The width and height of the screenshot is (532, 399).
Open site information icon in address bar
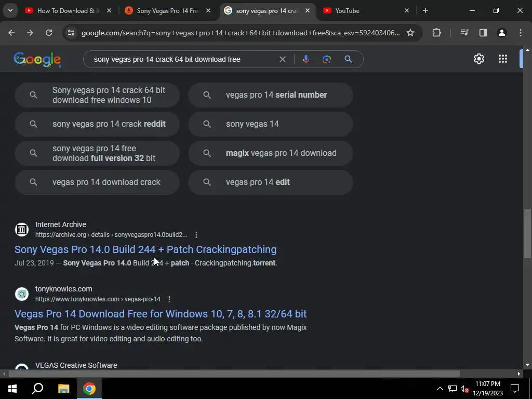pyautogui.click(x=71, y=33)
